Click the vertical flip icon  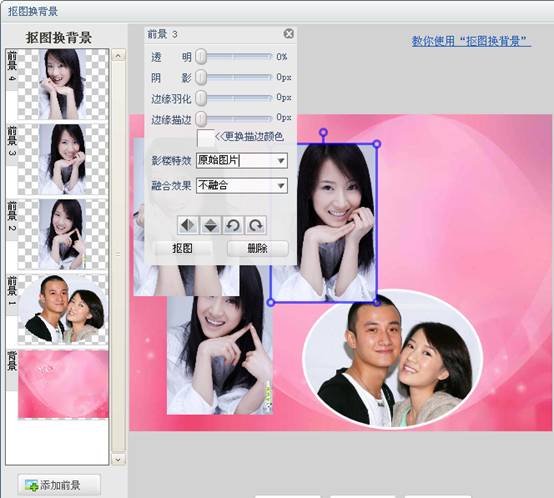tap(210, 225)
